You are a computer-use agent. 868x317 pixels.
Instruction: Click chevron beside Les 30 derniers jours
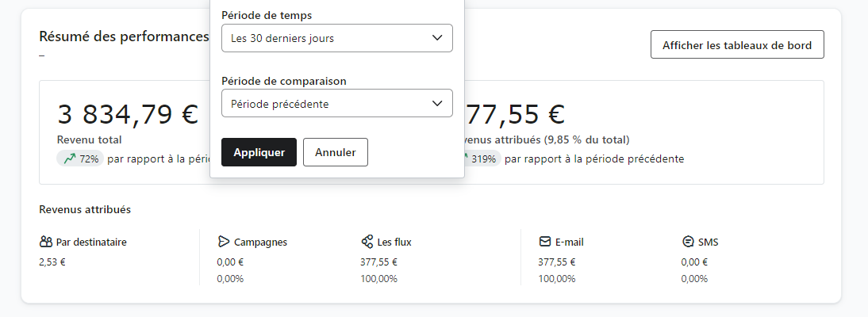pos(437,38)
